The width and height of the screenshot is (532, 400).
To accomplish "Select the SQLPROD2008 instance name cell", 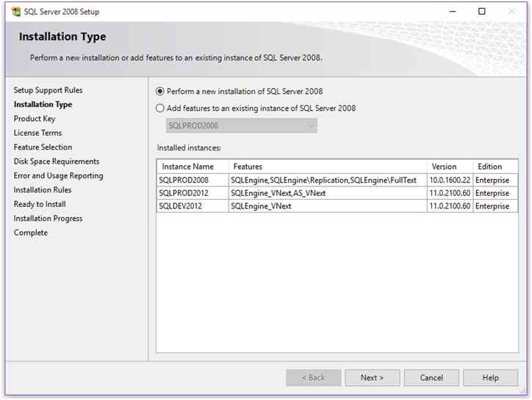I will point(193,180).
